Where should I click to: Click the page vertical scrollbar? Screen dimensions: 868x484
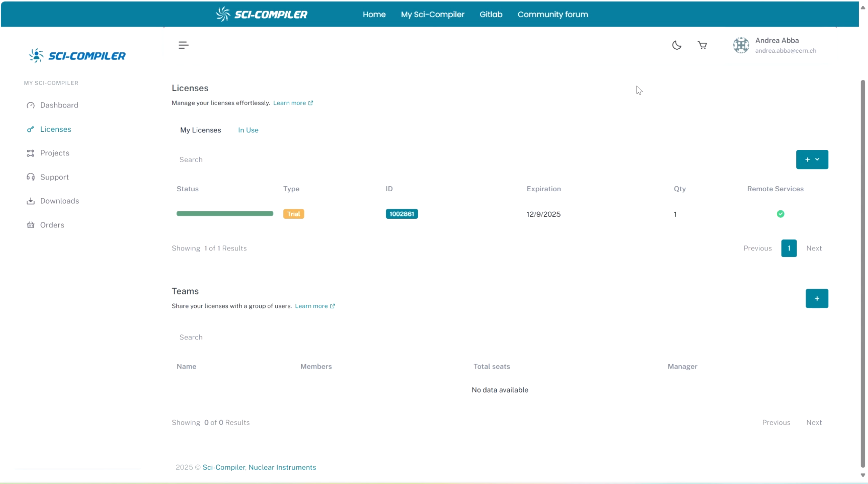click(863, 273)
